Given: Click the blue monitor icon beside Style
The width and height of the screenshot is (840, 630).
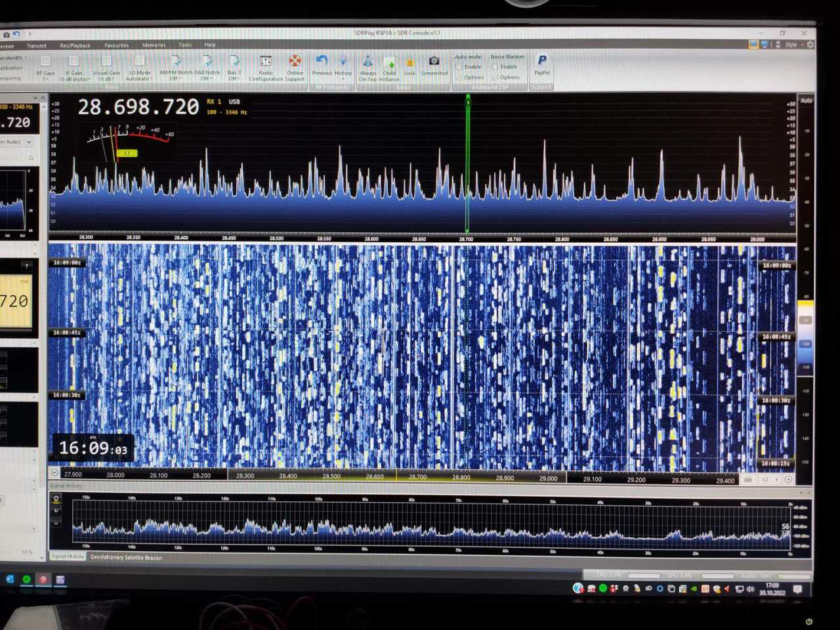Looking at the screenshot, I should [765, 45].
